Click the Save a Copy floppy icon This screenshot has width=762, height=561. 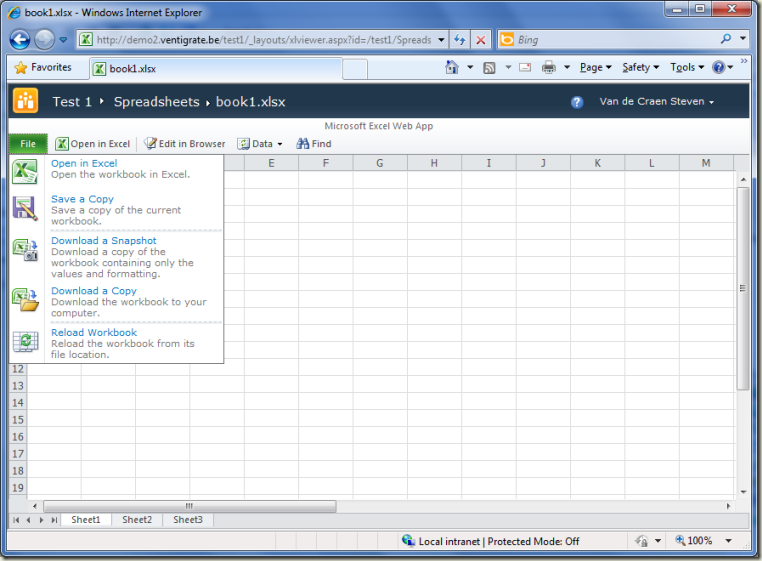click(x=25, y=208)
